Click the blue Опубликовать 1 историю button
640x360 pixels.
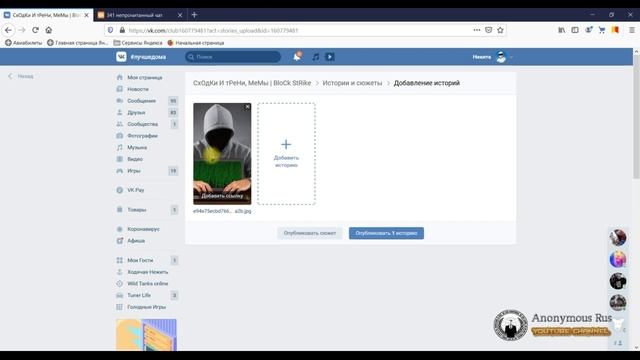tap(386, 233)
